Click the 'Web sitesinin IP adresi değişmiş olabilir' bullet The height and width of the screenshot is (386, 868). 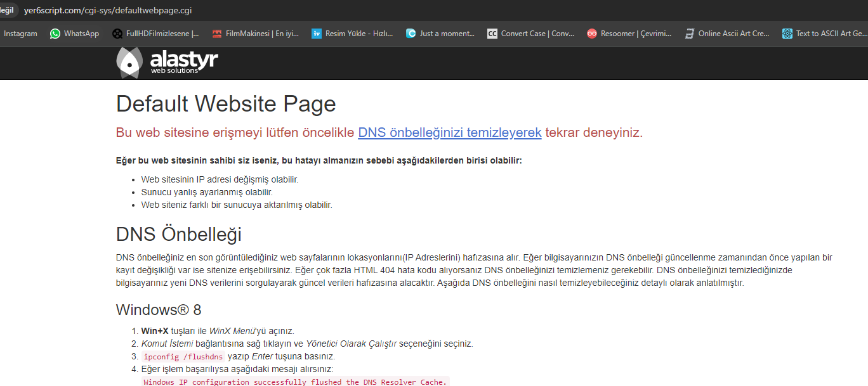click(x=220, y=179)
